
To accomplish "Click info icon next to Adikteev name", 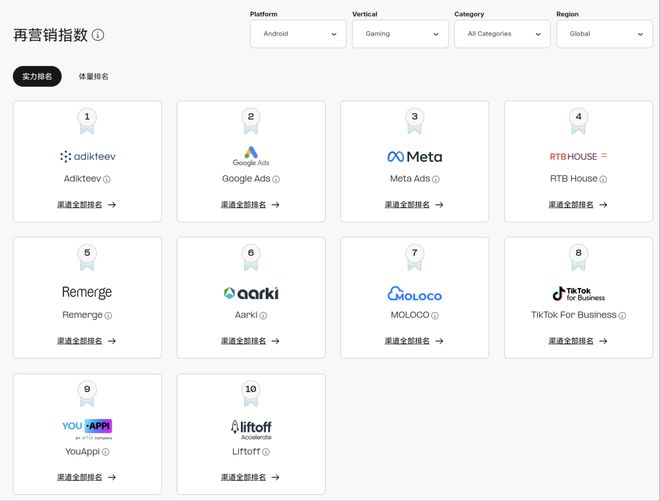I will [107, 180].
